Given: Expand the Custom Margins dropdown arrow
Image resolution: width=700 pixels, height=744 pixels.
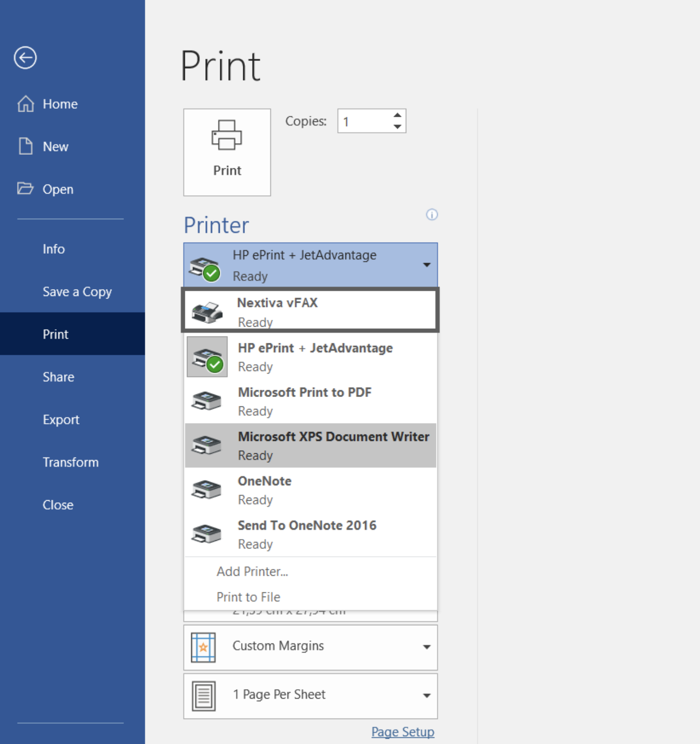Looking at the screenshot, I should click(427, 647).
